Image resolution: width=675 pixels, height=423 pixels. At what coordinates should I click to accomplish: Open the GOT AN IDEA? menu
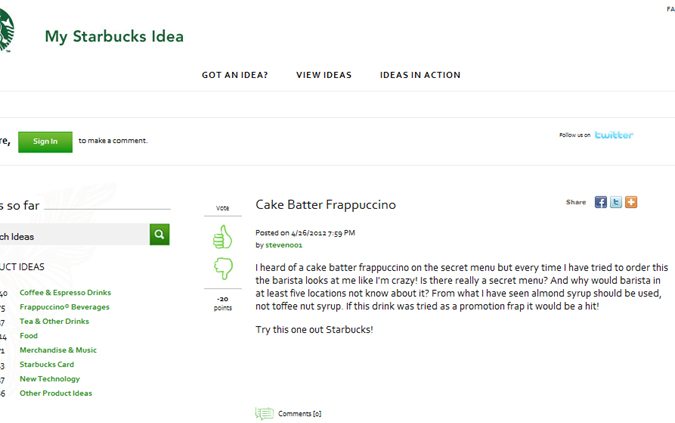point(235,75)
